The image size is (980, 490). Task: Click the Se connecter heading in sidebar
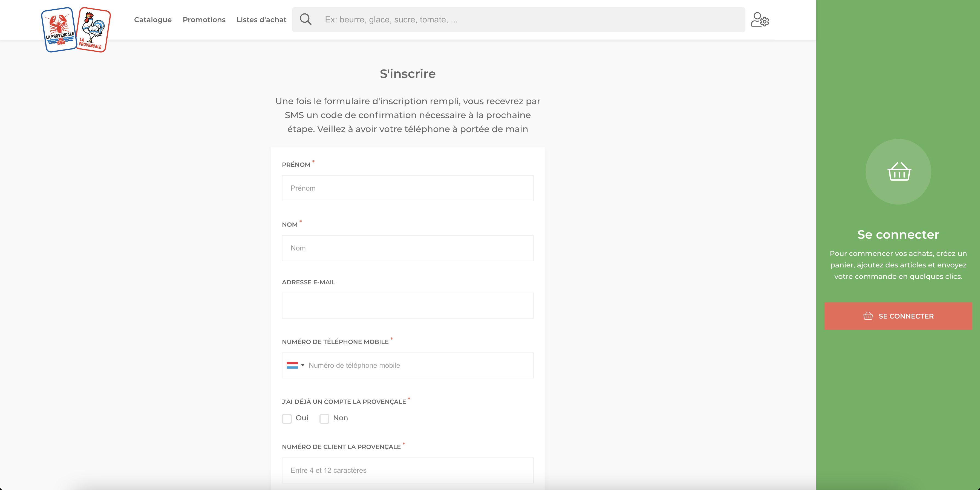coord(898,235)
